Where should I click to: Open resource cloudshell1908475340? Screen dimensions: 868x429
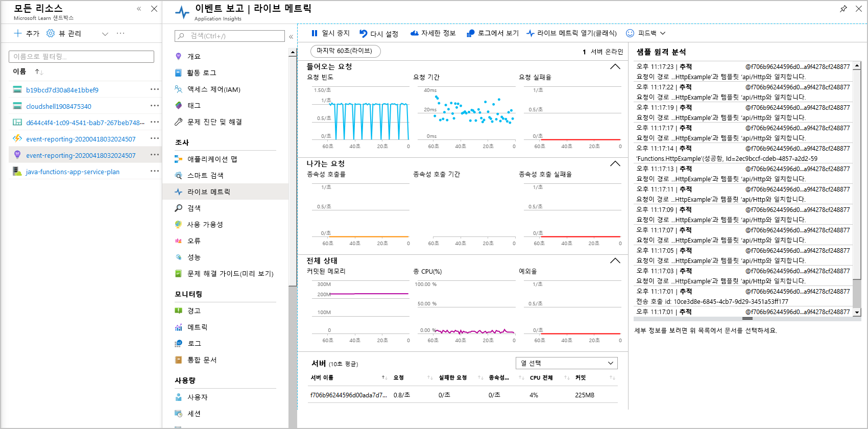[x=59, y=106]
